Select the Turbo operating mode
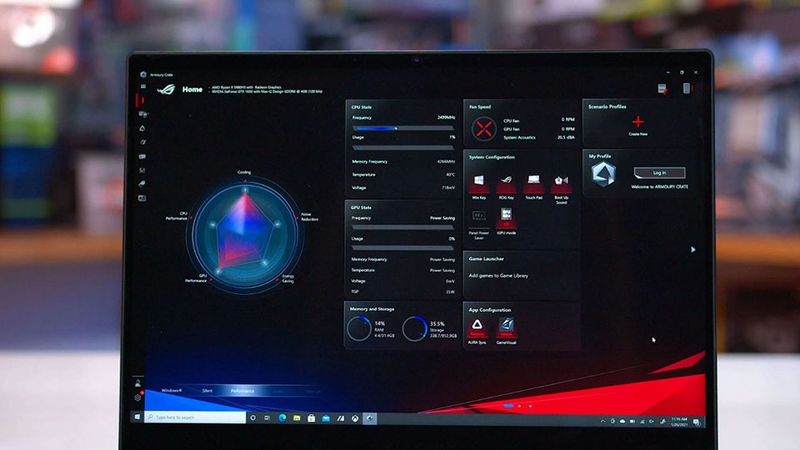 278,391
